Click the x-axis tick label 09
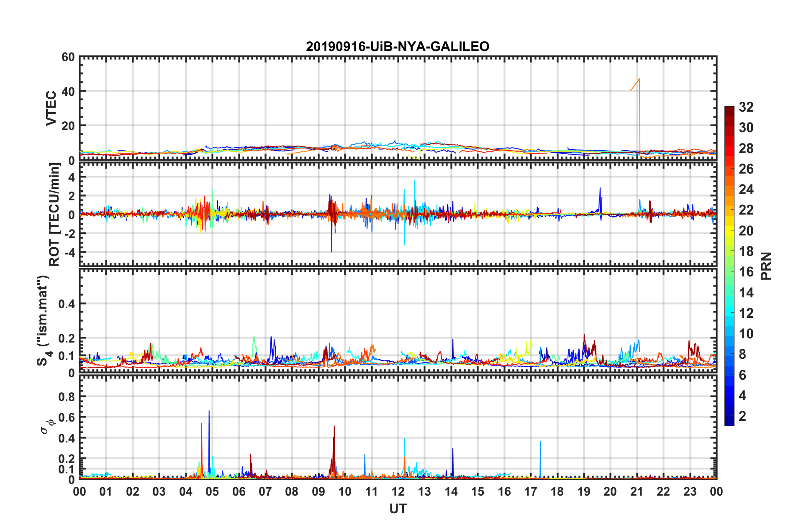Image resolution: width=796 pixels, height=532 pixels. point(318,491)
